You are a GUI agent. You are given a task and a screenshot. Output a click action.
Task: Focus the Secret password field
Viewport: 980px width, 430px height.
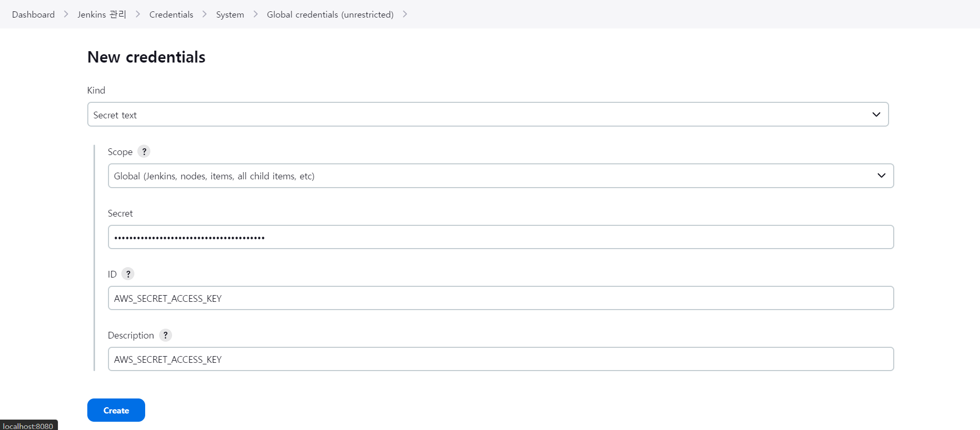click(x=501, y=237)
